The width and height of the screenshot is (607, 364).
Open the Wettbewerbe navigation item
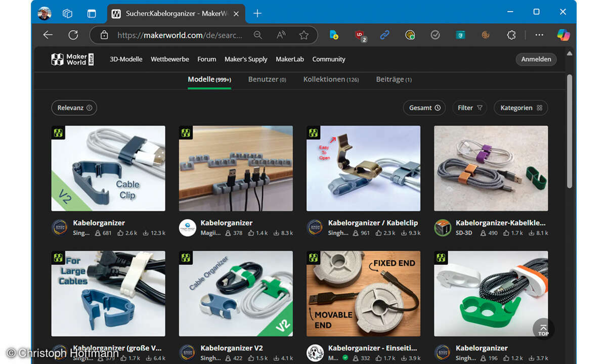click(x=170, y=59)
